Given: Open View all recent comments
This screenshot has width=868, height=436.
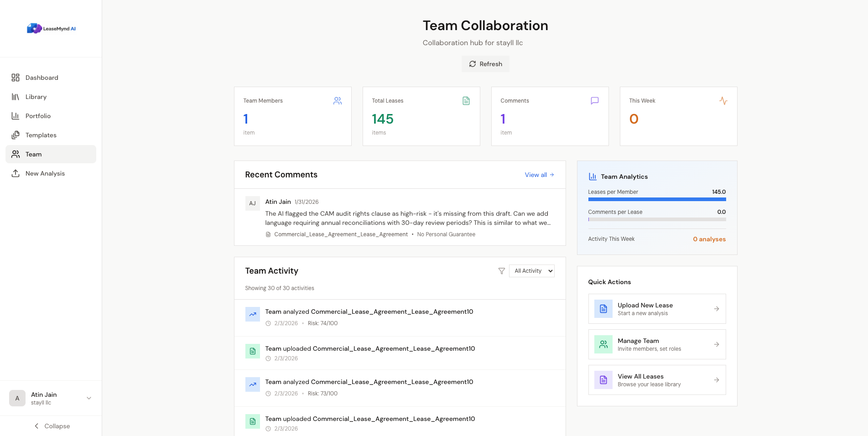Looking at the screenshot, I should point(539,175).
